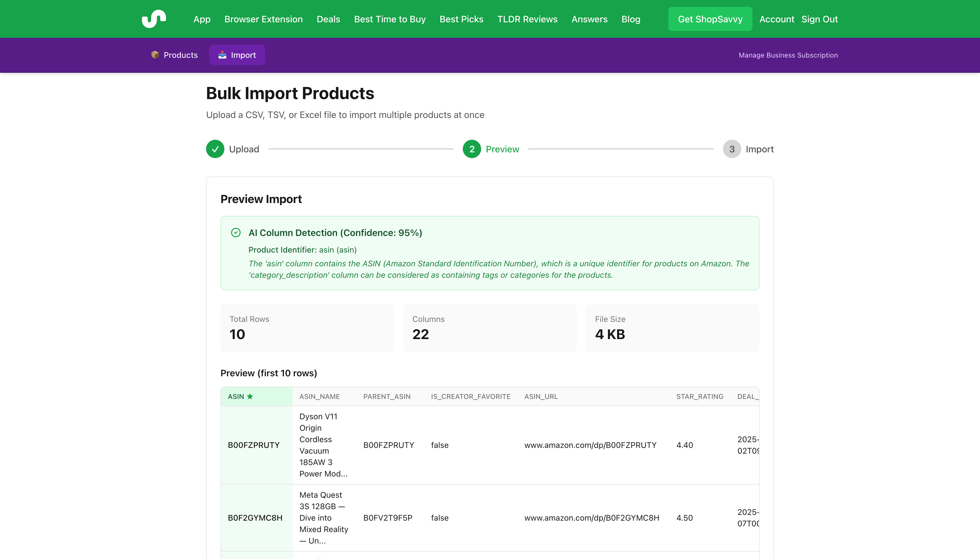Click the Get ShopSavvy button
Image resolution: width=980 pixels, height=559 pixels.
click(710, 18)
